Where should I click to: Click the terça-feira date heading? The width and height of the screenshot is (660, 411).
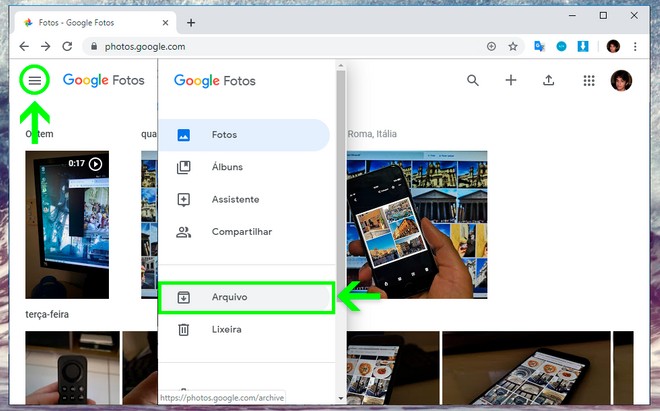click(47, 314)
